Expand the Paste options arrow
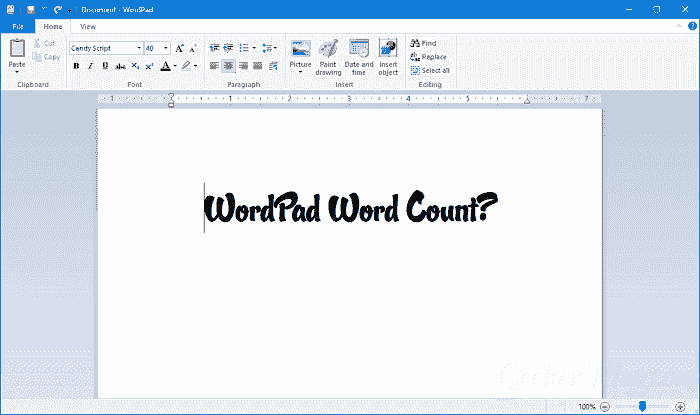 click(17, 72)
